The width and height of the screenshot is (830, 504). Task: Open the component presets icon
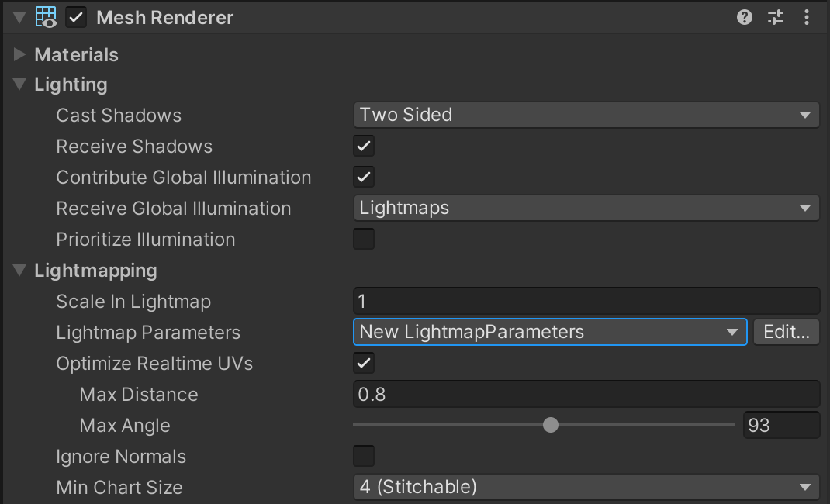(x=776, y=18)
